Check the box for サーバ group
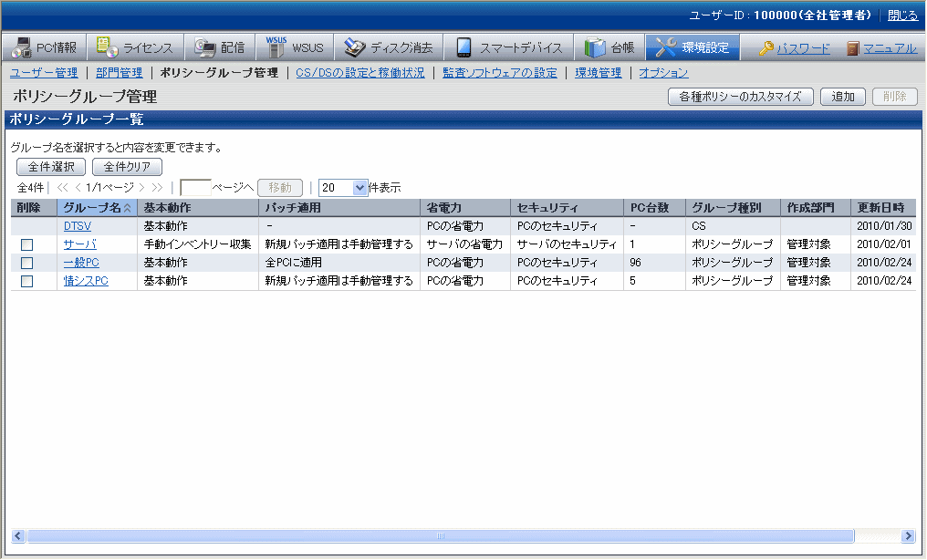 click(26, 244)
